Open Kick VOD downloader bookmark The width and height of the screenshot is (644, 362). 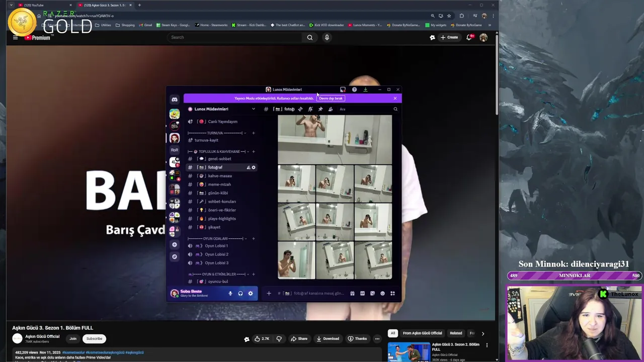click(x=327, y=25)
